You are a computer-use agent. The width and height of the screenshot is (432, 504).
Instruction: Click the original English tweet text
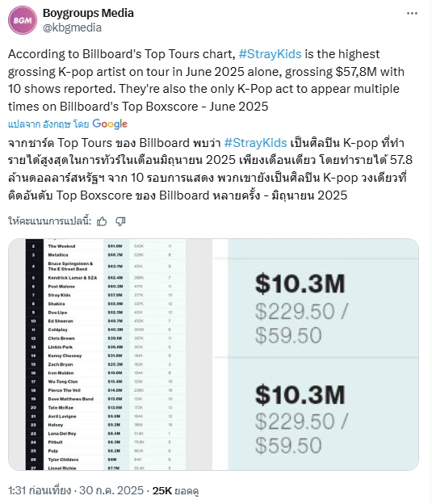206,80
